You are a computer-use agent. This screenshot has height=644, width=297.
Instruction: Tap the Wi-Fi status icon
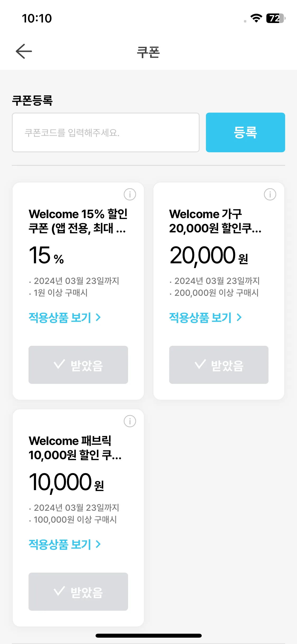point(256,18)
